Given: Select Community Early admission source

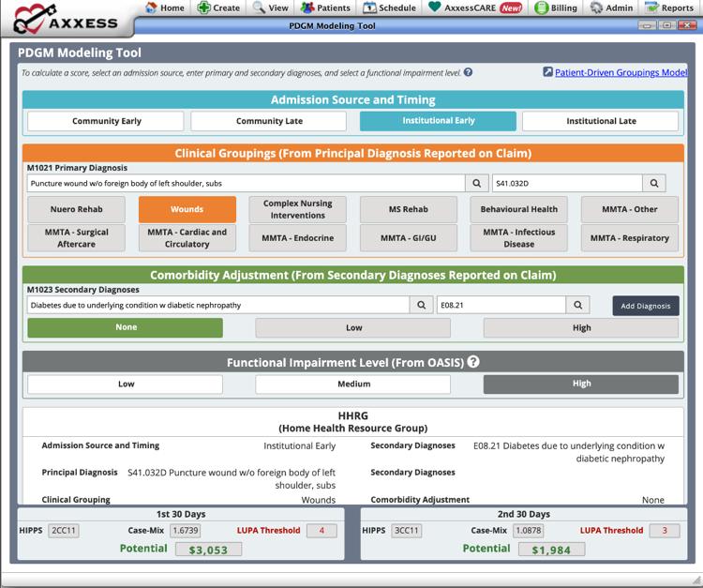Looking at the screenshot, I should 106,121.
